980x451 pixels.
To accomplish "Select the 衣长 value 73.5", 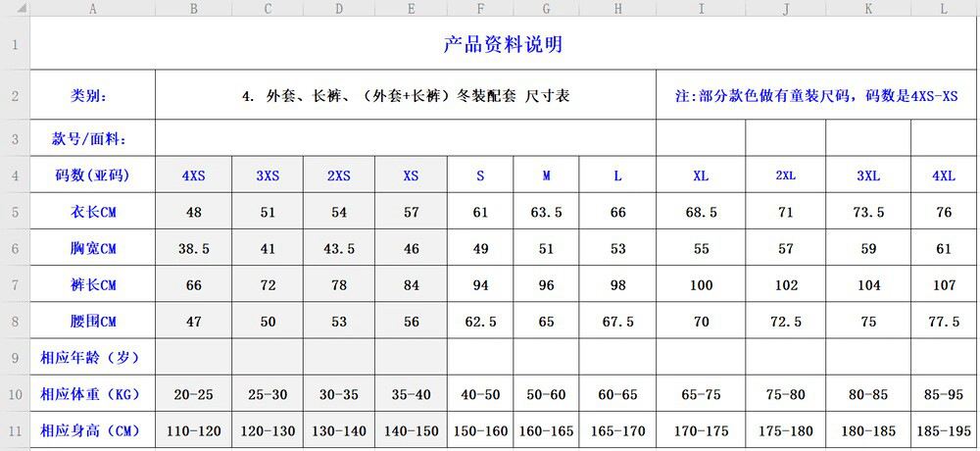I will [868, 212].
